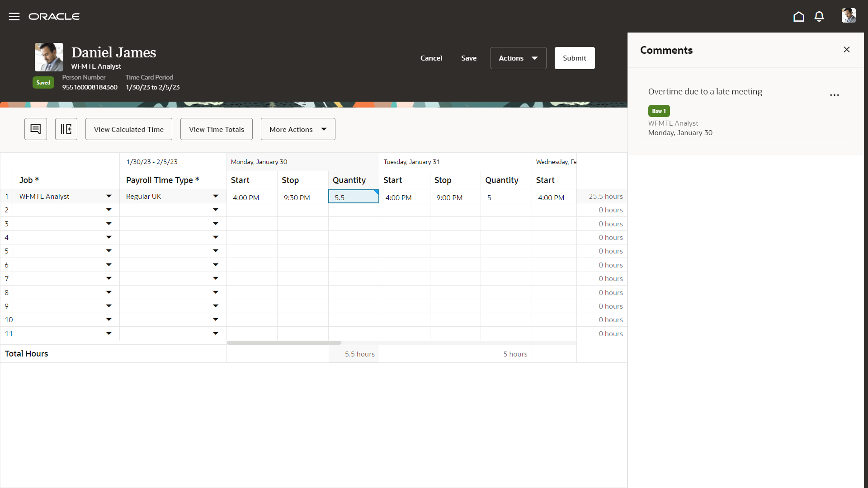
Task: Expand Payroll Time Type dropdown row 1
Action: 215,196
